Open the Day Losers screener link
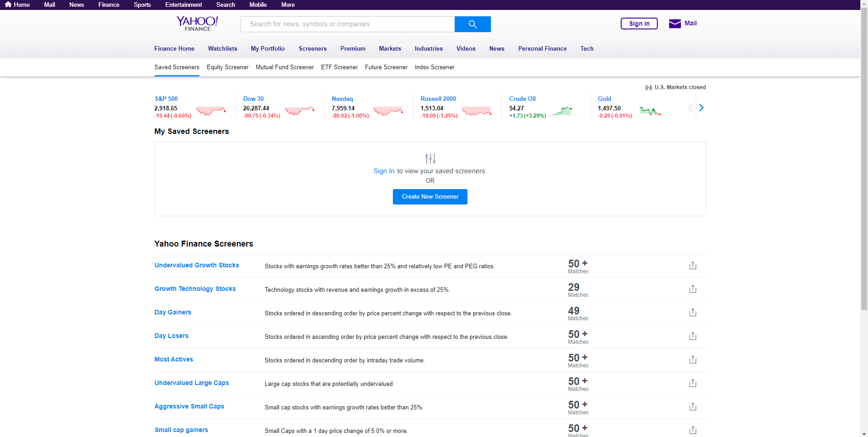 [171, 336]
